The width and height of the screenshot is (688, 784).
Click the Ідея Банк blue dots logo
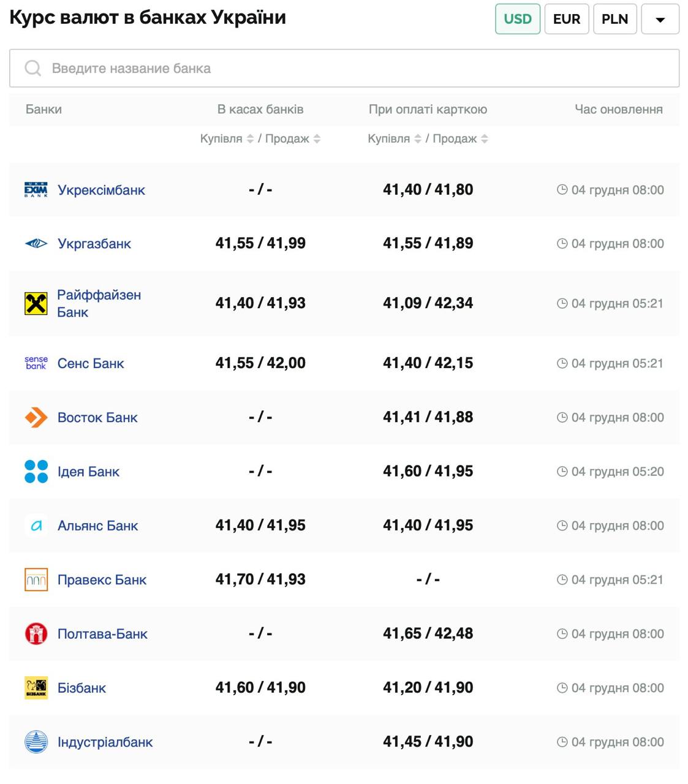click(36, 472)
